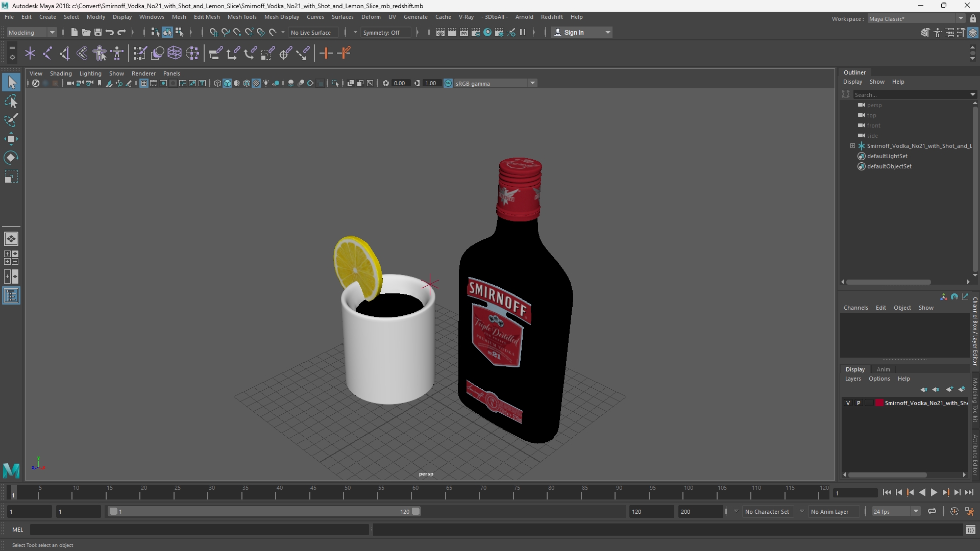Open the 24 fps frame rate dropdown

pos(896,511)
